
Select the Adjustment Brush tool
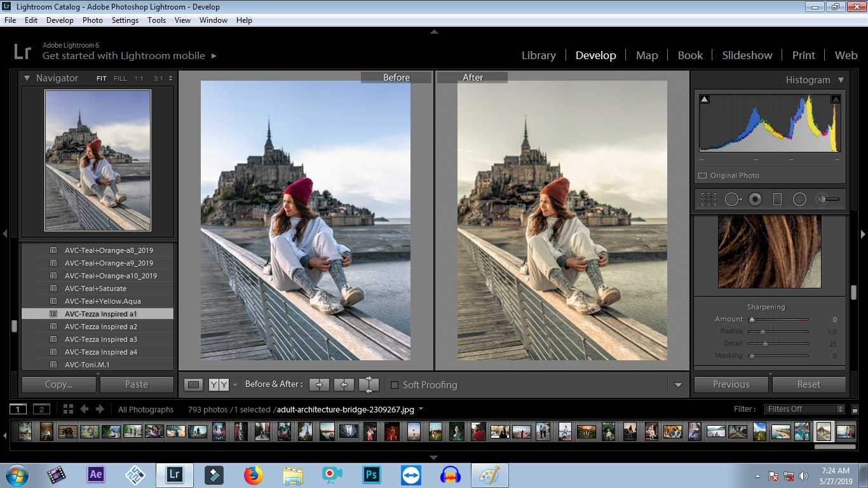828,200
